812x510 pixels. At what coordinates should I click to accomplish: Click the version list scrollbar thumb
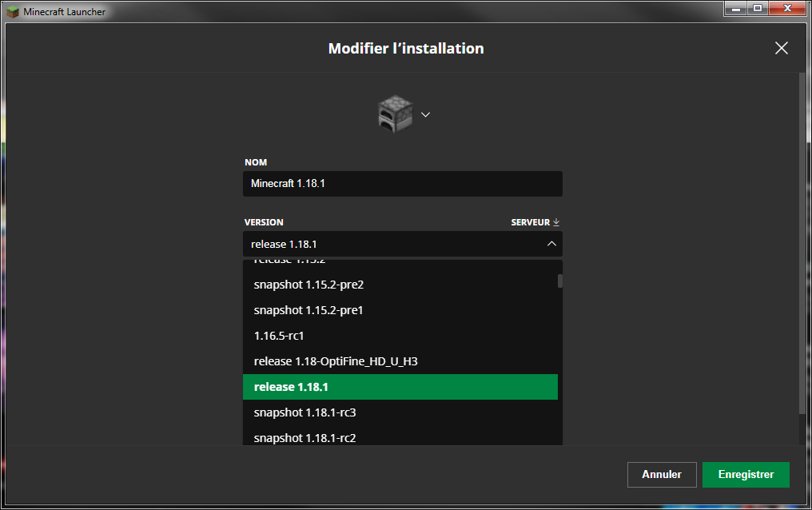pos(559,281)
